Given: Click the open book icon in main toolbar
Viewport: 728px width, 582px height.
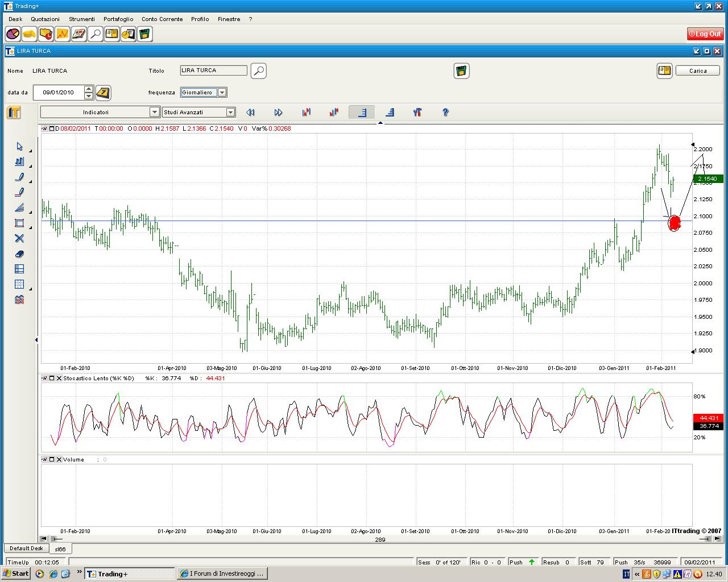Looking at the screenshot, I should (112, 34).
